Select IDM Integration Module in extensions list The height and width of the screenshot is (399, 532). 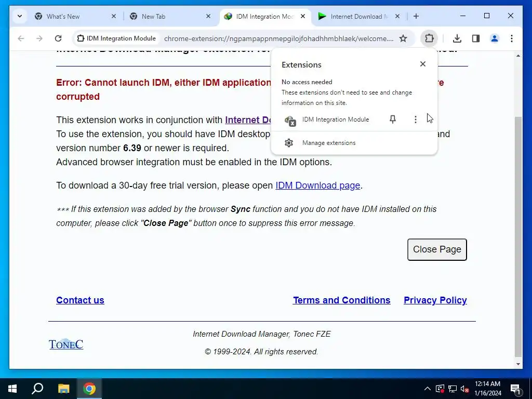[335, 119]
